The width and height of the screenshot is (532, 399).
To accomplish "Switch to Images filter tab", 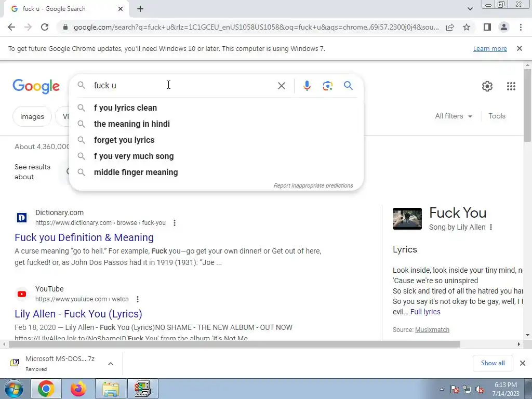I will pos(32,116).
